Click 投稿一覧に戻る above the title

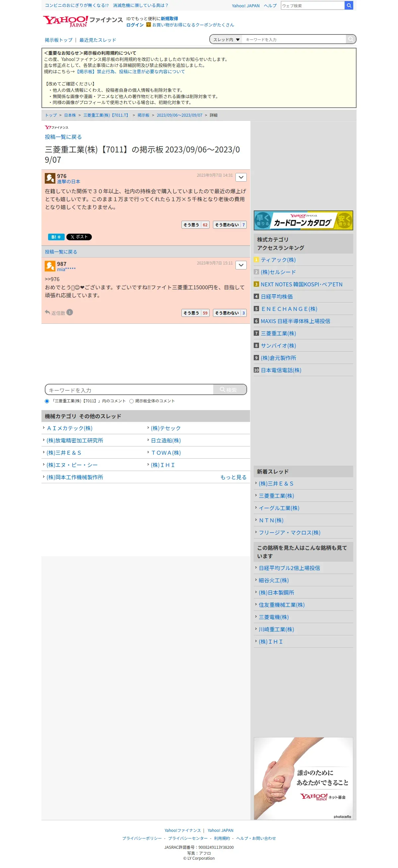63,137
